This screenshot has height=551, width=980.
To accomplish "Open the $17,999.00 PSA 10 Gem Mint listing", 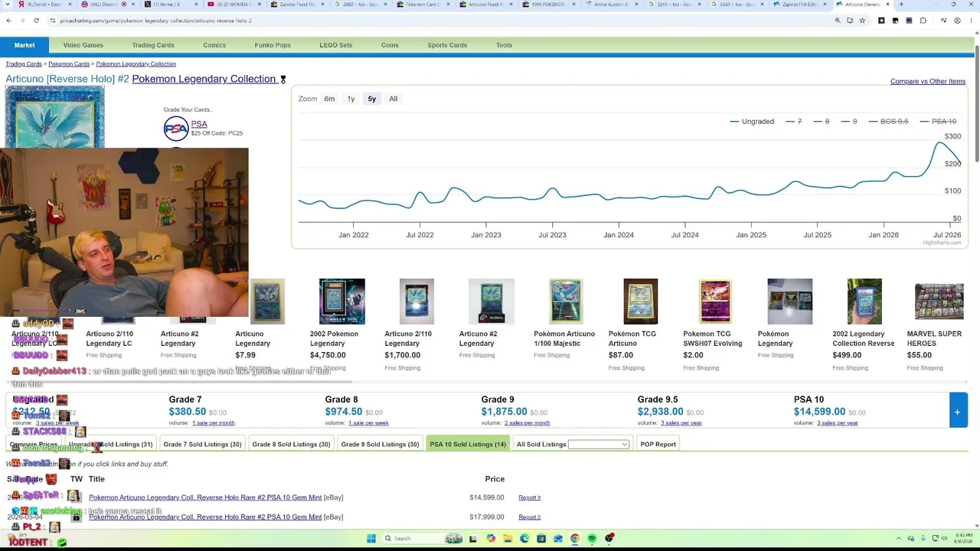I will (x=205, y=517).
